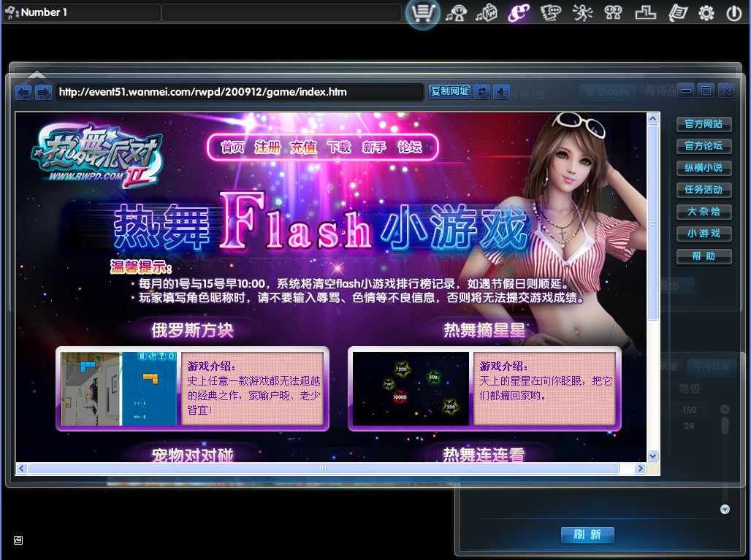The image size is (751, 560).
Task: Click the character icon beside Number 1
Action: [x=12, y=12]
